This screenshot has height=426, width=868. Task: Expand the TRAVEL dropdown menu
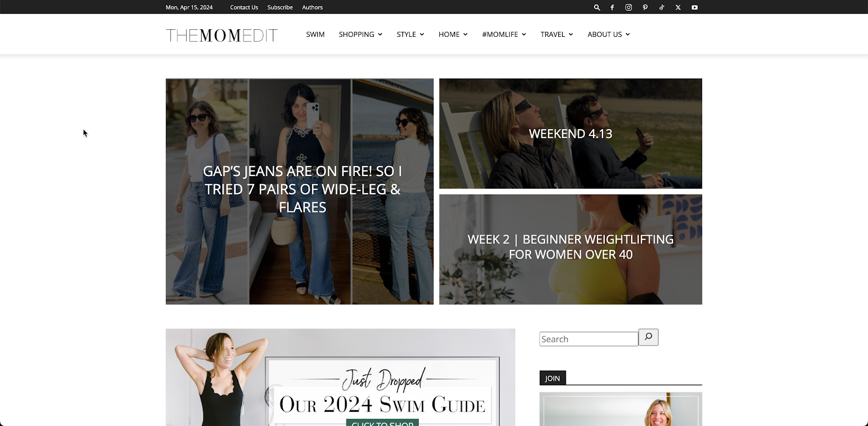(x=557, y=34)
